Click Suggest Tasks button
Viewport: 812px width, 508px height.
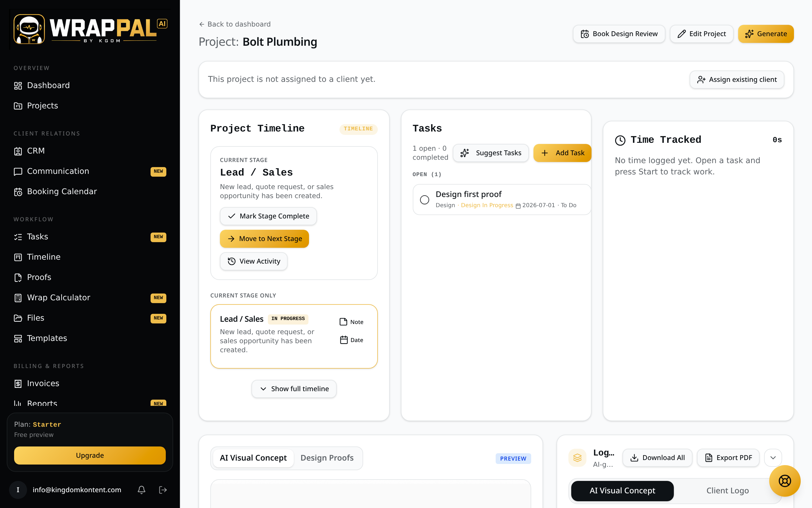point(491,153)
